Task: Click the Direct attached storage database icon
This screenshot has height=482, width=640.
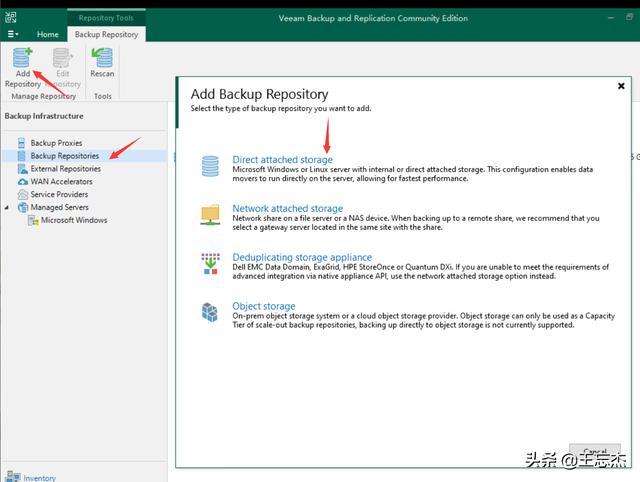Action: coord(210,165)
